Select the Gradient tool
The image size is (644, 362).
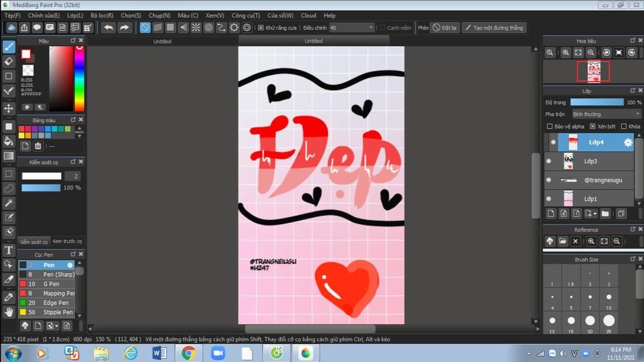pos(9,156)
